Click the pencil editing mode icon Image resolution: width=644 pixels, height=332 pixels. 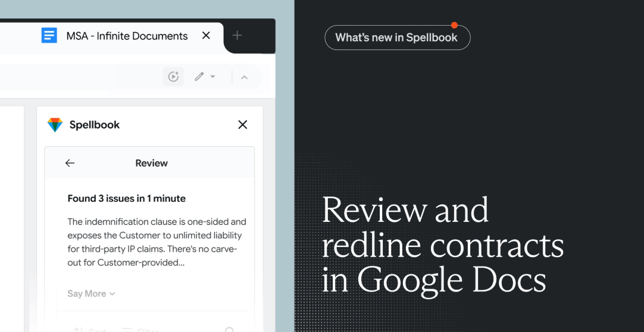199,77
